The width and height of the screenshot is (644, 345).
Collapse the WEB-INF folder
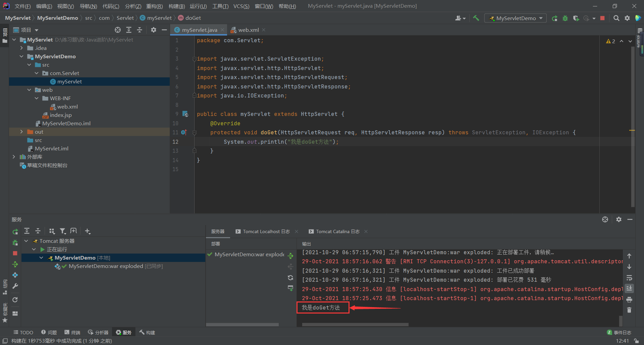(x=37, y=98)
